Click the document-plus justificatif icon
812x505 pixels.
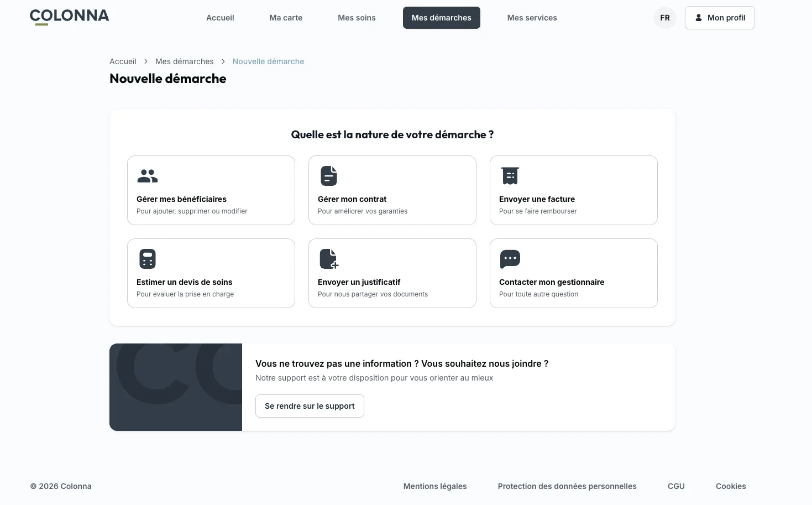point(329,259)
